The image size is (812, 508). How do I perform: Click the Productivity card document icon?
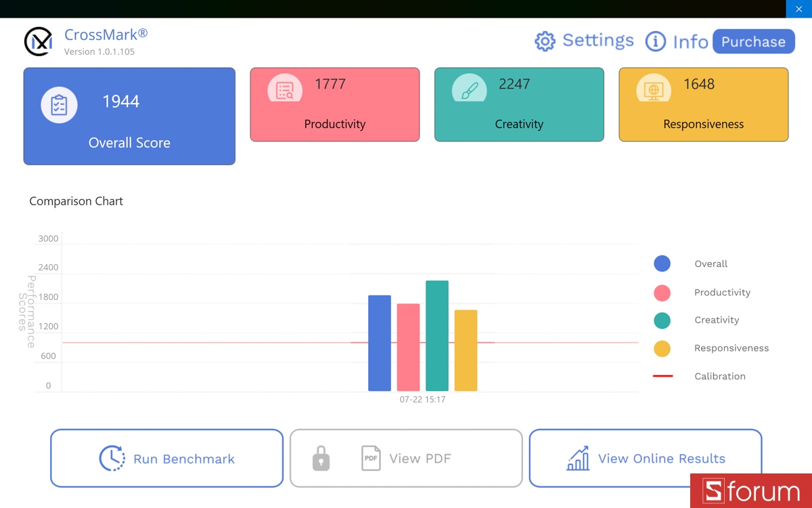pos(285,89)
